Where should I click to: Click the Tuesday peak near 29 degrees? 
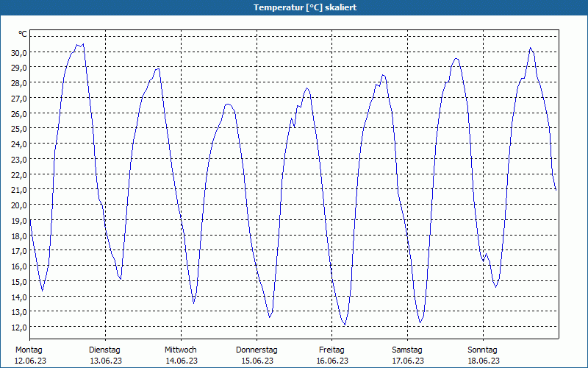tap(158, 68)
